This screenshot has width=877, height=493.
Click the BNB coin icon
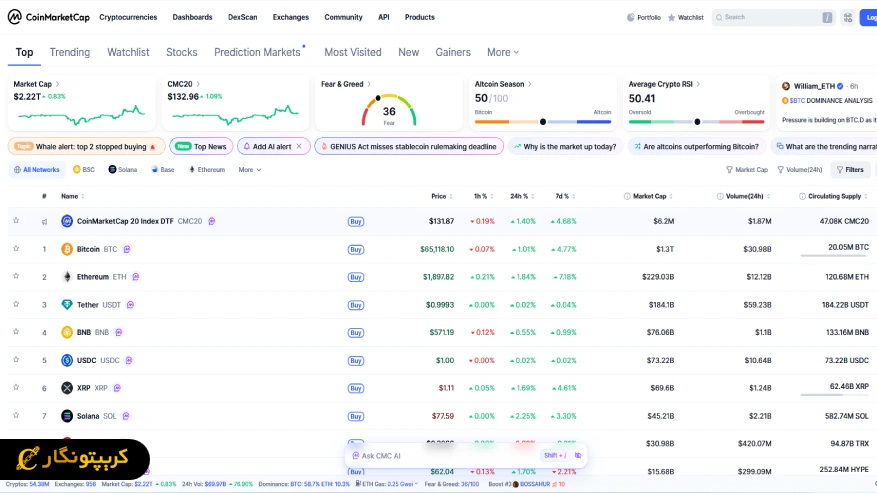click(67, 332)
